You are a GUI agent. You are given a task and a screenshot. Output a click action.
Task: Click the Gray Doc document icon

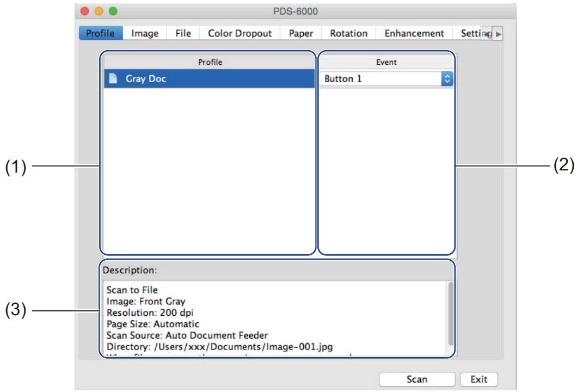click(113, 78)
